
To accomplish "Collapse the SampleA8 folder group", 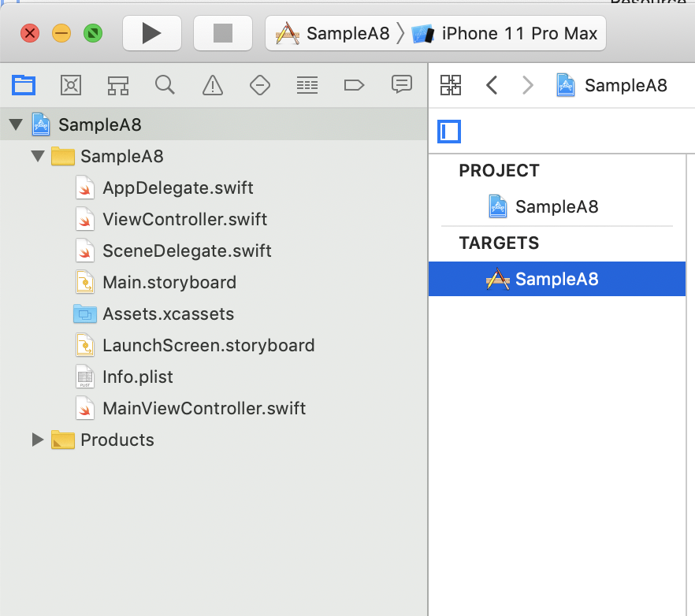I will tap(38, 156).
